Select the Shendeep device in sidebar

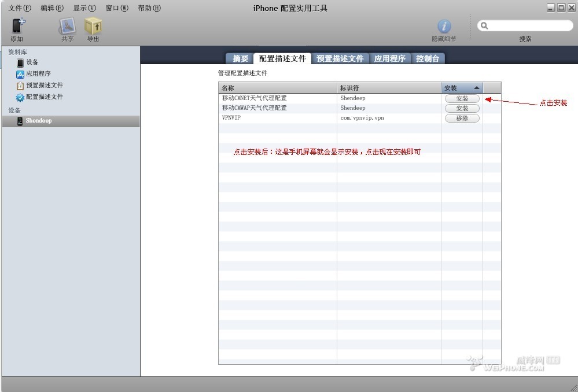(38, 121)
